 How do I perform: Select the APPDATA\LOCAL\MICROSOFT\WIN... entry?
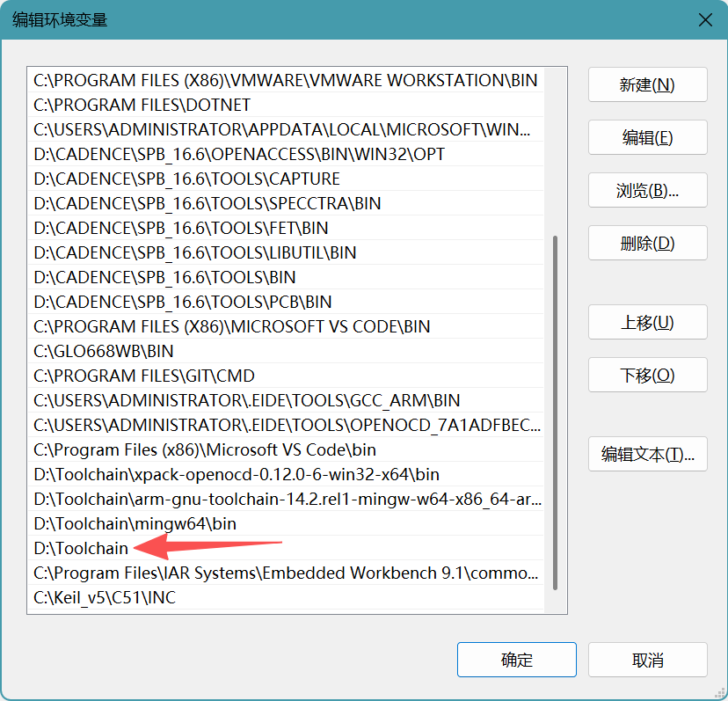[x=286, y=129]
